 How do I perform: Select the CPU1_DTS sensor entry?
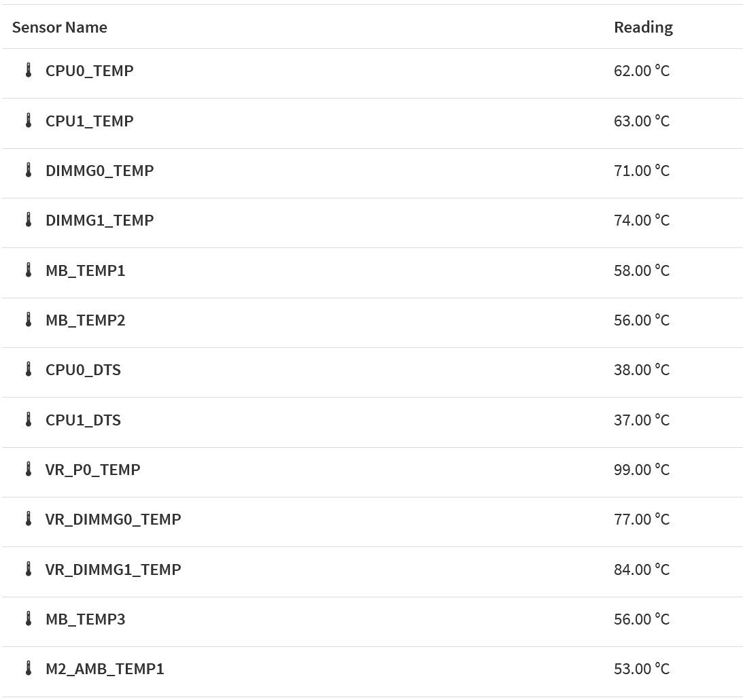coord(83,420)
